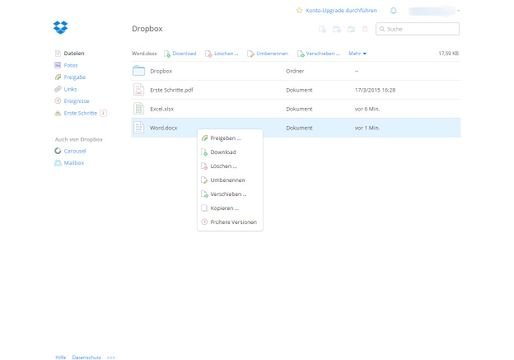Open the Fotos section icon

click(58, 65)
